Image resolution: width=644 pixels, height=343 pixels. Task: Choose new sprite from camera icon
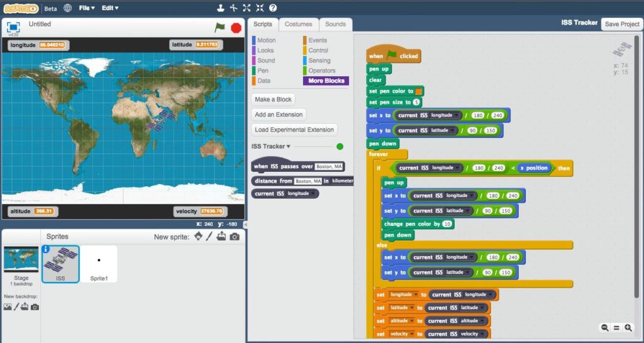pyautogui.click(x=235, y=237)
